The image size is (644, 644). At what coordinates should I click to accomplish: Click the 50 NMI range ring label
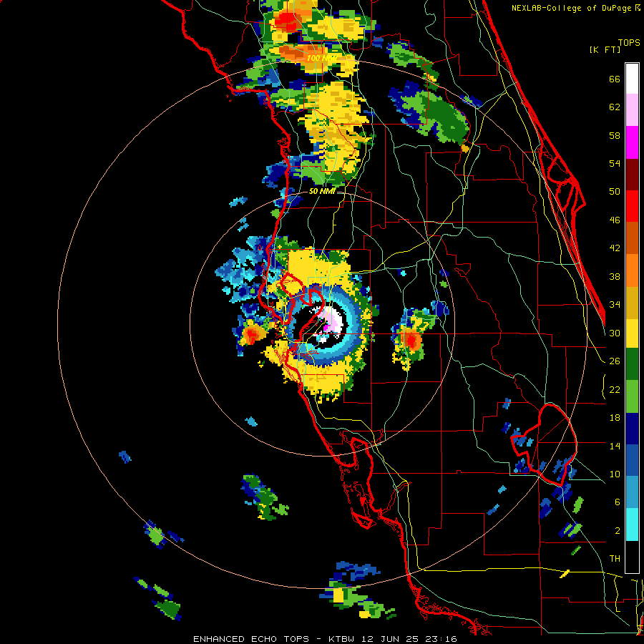point(321,191)
